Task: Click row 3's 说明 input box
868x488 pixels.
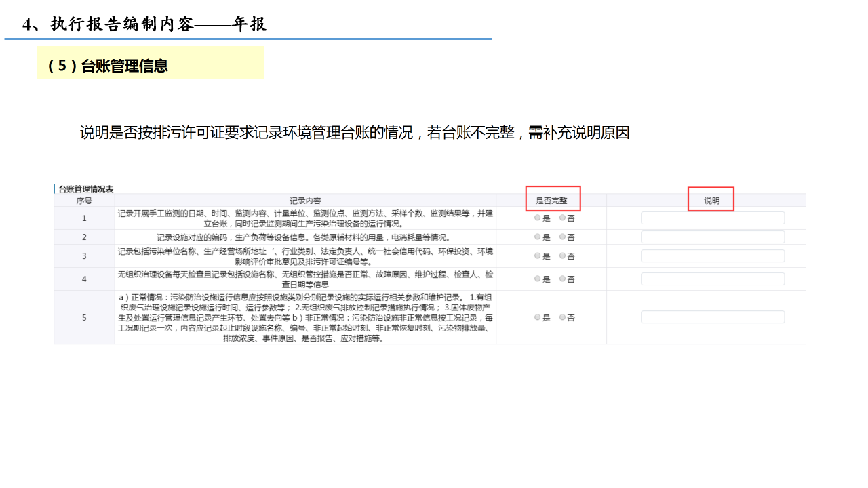Action: (712, 256)
